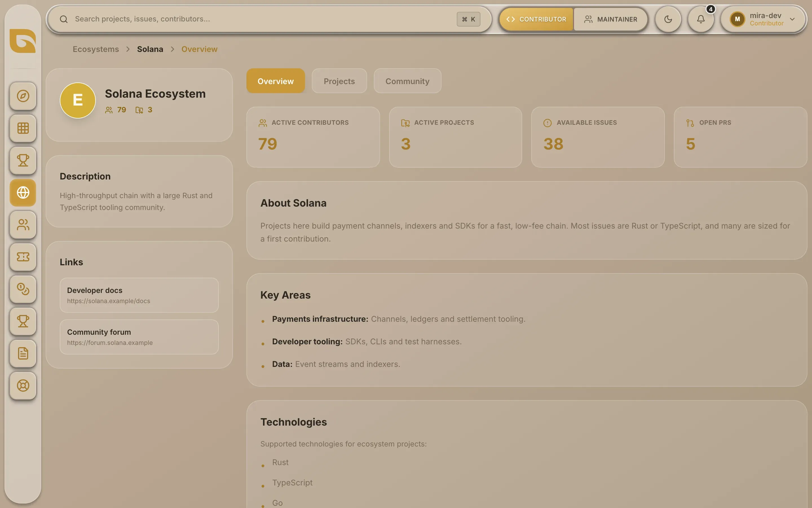Screen dimensions: 812x508
Task: Click the Solana Ecosystem avatar 'E'
Action: (78, 100)
